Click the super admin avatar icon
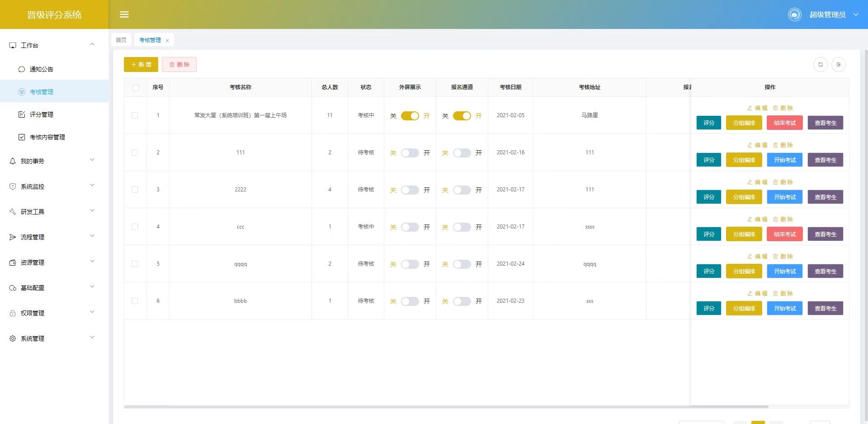This screenshot has width=868, height=424. 794,14
